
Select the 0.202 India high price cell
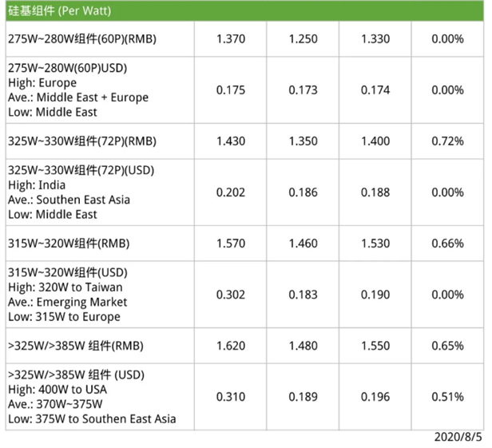point(230,192)
